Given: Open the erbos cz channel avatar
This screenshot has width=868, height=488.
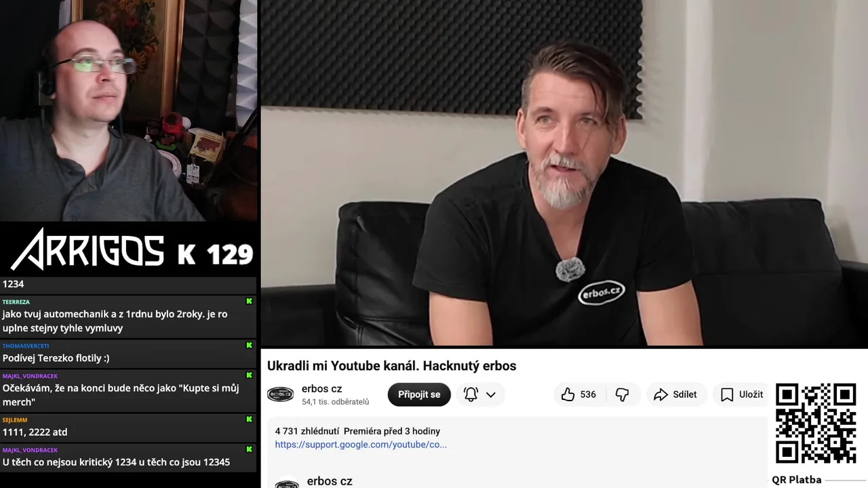Looking at the screenshot, I should [x=280, y=394].
